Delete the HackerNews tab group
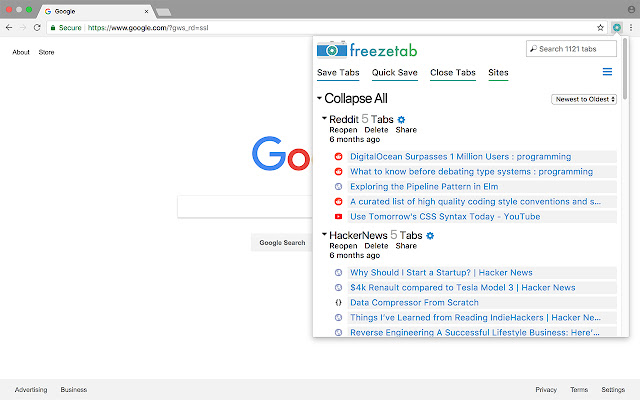 tap(376, 246)
